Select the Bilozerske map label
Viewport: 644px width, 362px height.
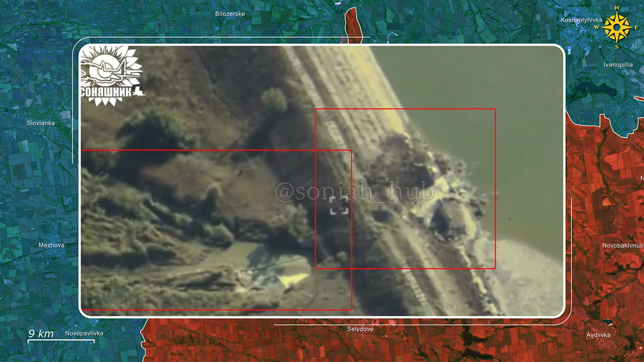230,13
